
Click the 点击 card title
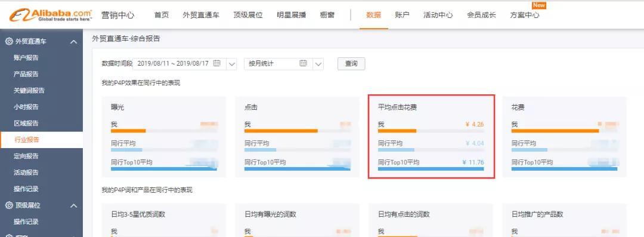[x=251, y=107]
